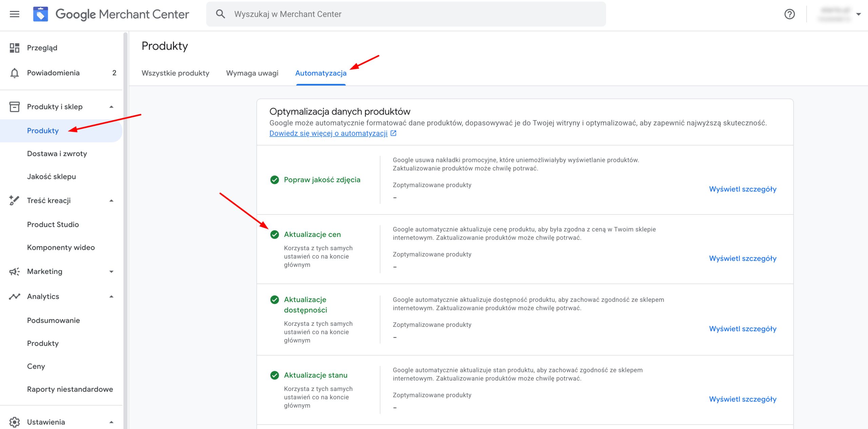Viewport: 868px width, 429px height.
Task: View details for Aktualizacje cen
Action: (x=743, y=259)
